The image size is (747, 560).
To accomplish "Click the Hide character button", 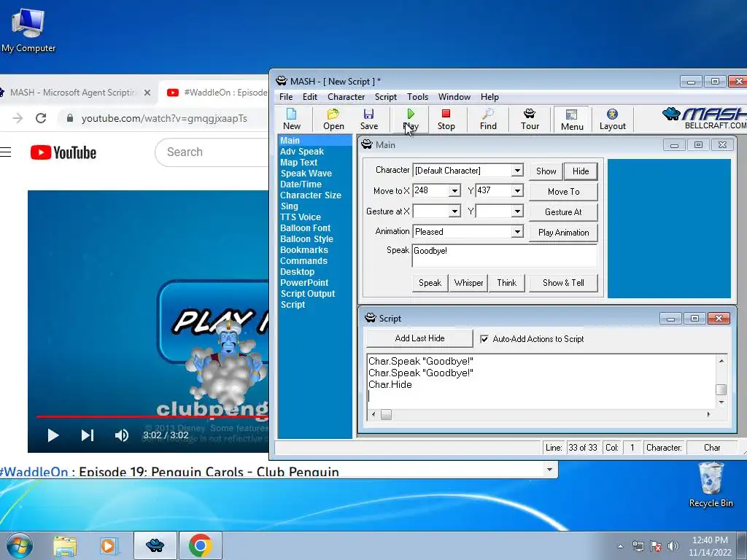I will pyautogui.click(x=580, y=171).
